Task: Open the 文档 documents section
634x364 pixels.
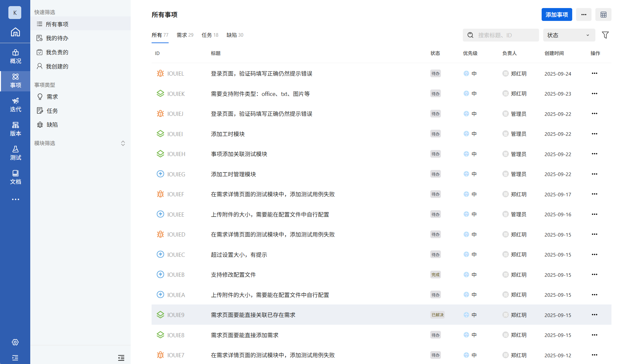Action: (15, 177)
